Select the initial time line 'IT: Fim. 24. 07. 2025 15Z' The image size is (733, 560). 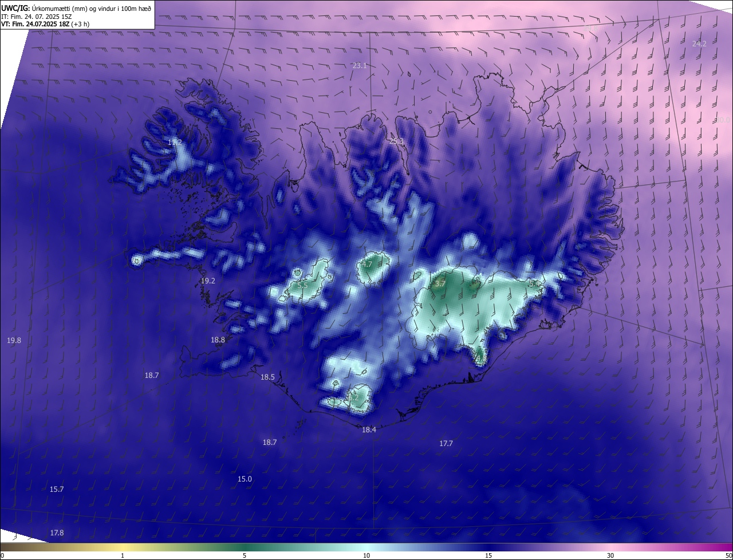coord(37,17)
